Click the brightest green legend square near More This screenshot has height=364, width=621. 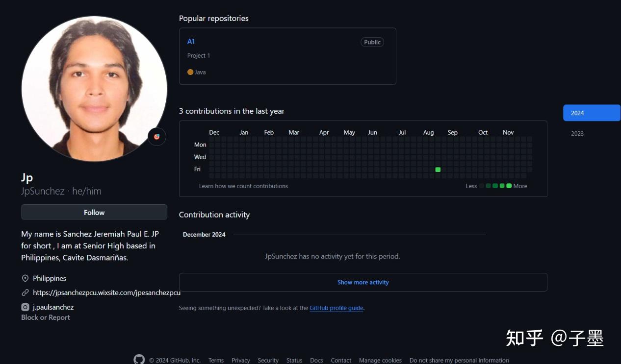point(509,186)
